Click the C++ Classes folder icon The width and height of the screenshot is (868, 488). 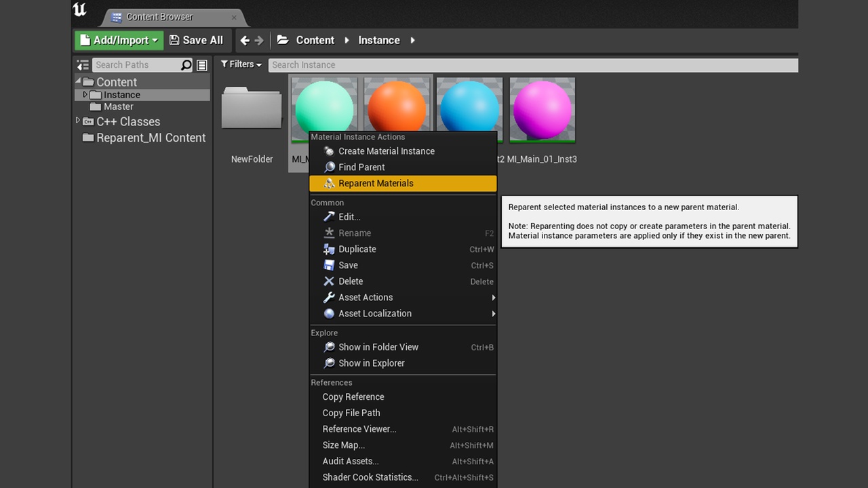point(88,122)
